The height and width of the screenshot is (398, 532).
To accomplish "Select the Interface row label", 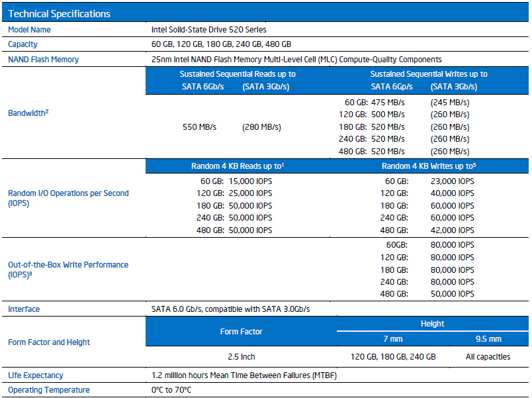I will [x=24, y=309].
